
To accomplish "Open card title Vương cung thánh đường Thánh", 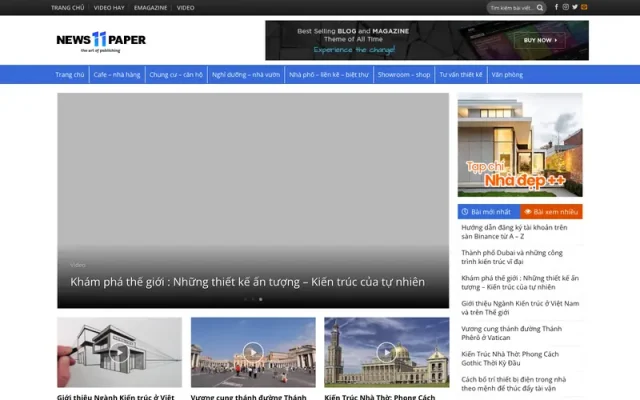I will 249,397.
